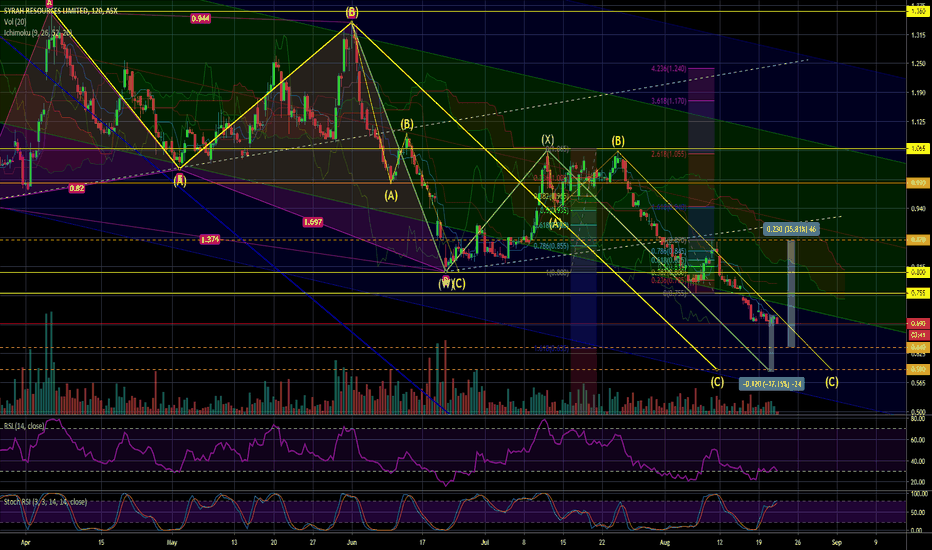Click the yellow 0.800 price axis label
This screenshot has height=550, width=932.
coord(918,272)
